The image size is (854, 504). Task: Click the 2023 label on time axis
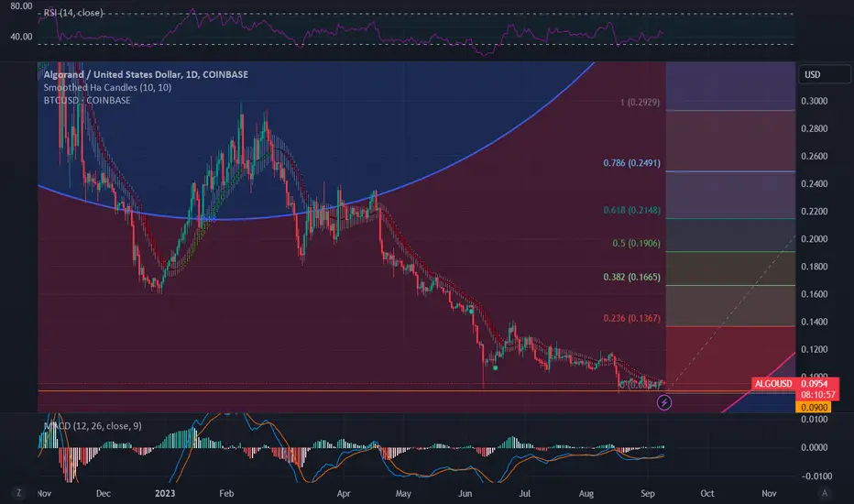(x=165, y=493)
